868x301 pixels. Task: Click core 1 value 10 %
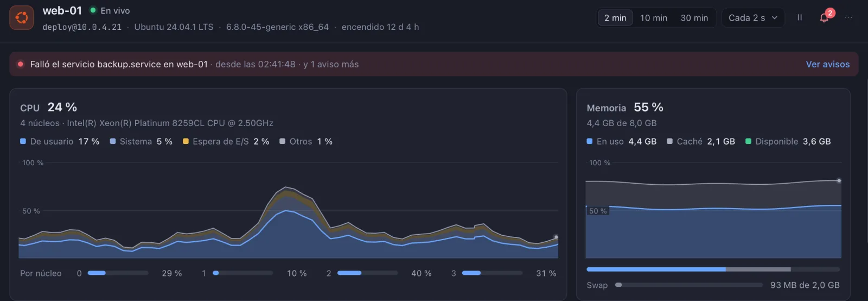click(x=297, y=273)
